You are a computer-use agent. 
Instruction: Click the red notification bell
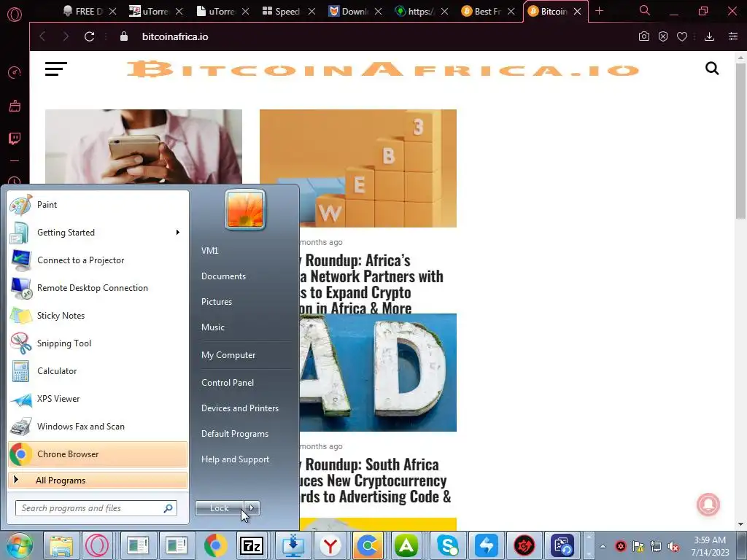point(708,505)
